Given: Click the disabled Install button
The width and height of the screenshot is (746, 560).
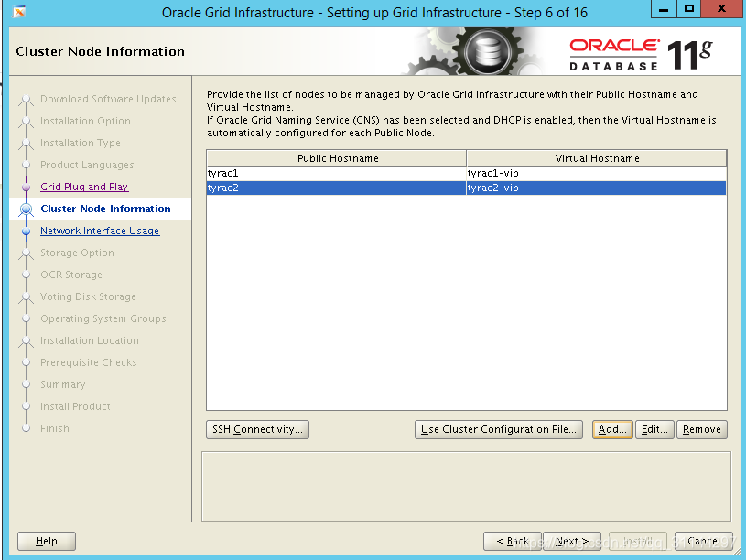Looking at the screenshot, I should point(637,541).
